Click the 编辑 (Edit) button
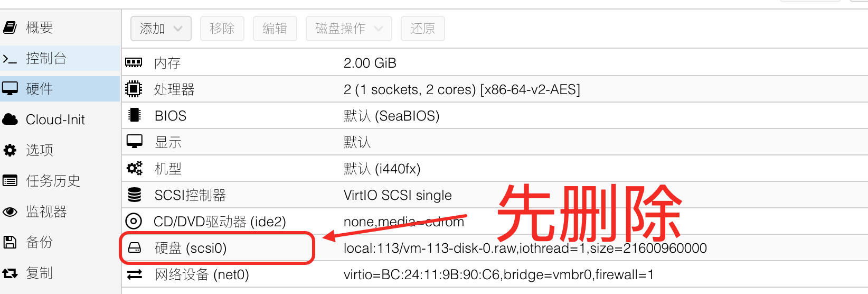868x294 pixels. (275, 29)
